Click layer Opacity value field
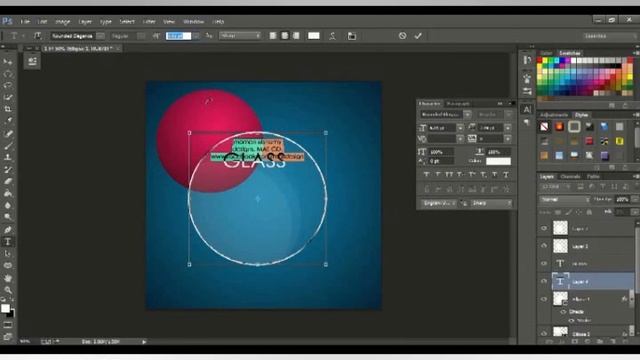This screenshot has height=360, width=640. tap(622, 200)
